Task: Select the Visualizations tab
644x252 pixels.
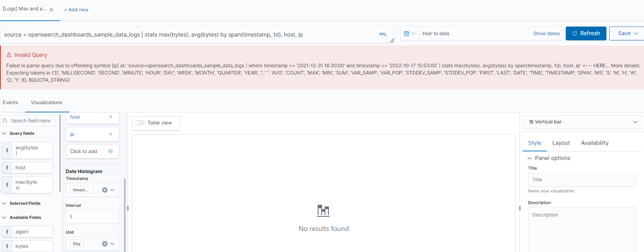Action: (x=47, y=102)
